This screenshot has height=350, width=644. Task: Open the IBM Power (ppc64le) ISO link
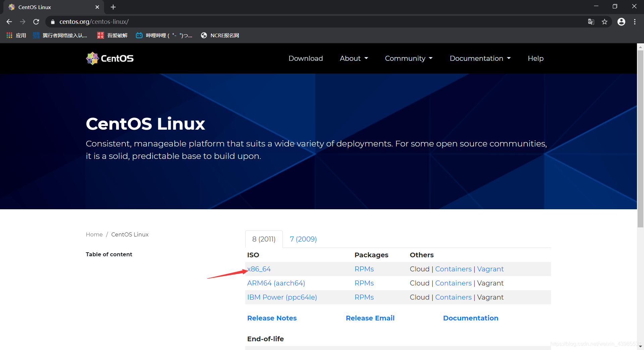pos(282,297)
